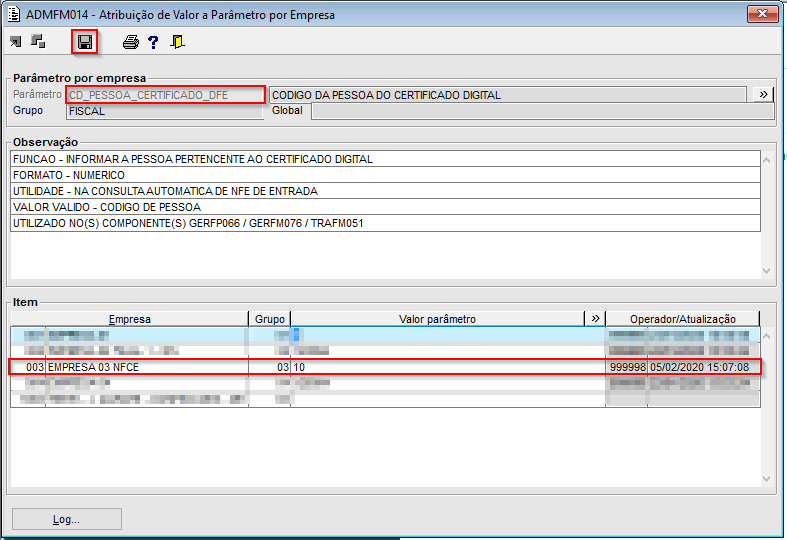Open help with the question mark icon
787x540 pixels.
[x=153, y=42]
